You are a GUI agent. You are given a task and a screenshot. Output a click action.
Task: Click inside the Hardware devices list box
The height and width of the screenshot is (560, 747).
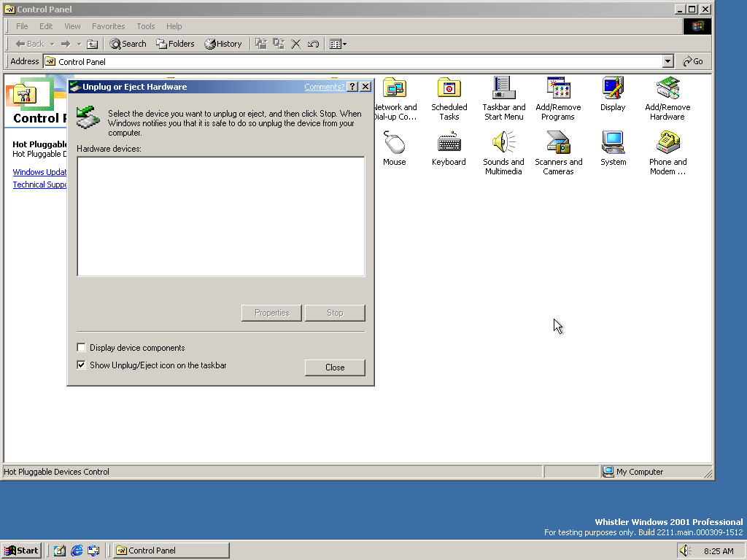pyautogui.click(x=221, y=216)
